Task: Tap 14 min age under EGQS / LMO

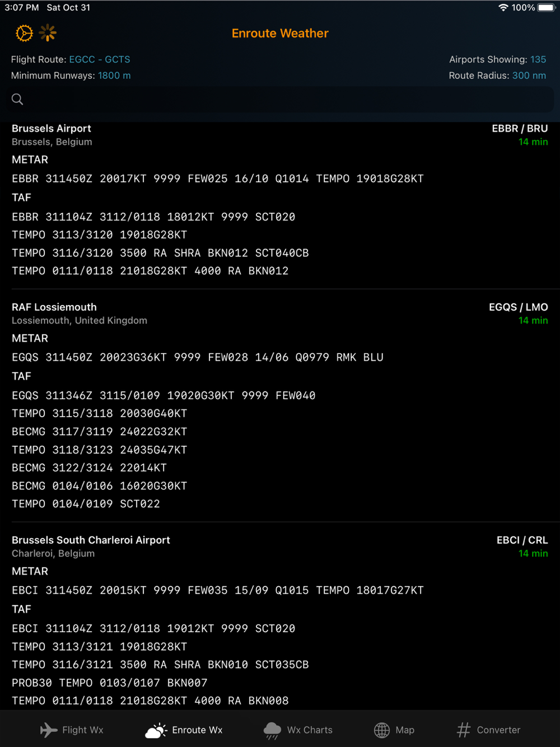Action: tap(533, 320)
